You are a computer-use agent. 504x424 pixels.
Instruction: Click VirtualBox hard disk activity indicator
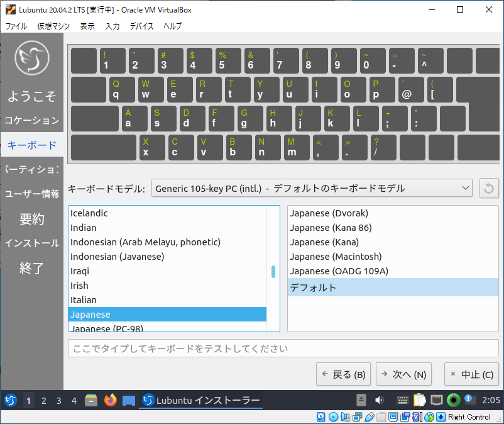[x=320, y=417]
